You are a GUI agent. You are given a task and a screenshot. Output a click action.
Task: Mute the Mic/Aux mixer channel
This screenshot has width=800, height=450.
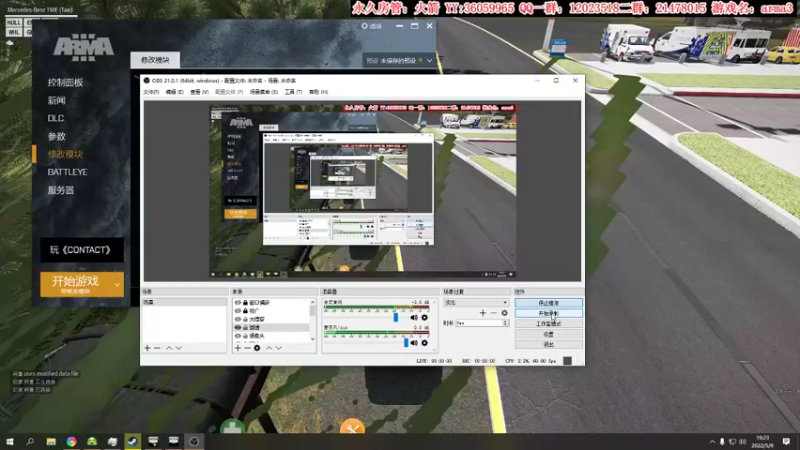coord(414,343)
